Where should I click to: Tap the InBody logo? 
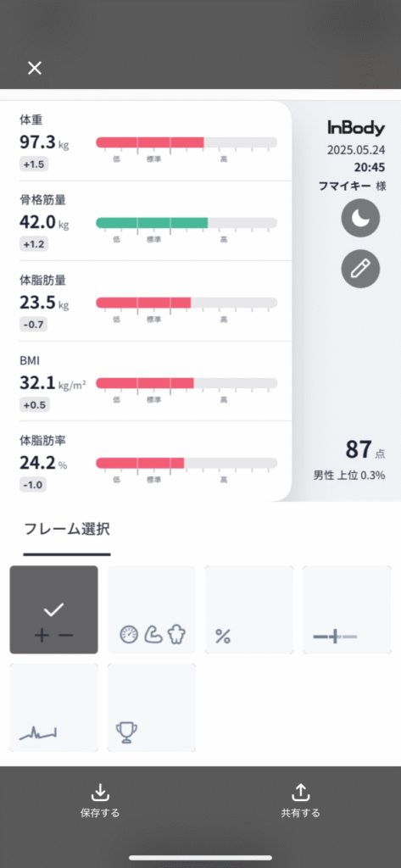pos(355,129)
